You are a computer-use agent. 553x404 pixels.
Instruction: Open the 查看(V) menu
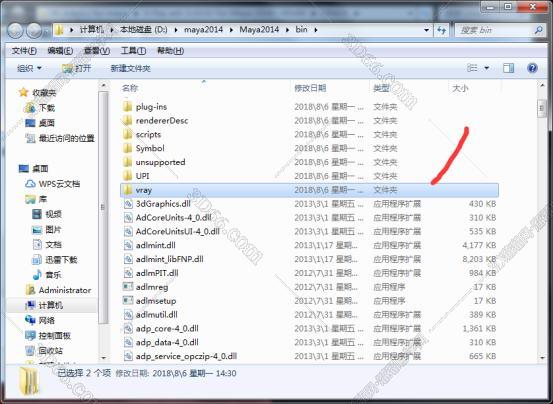(x=97, y=51)
